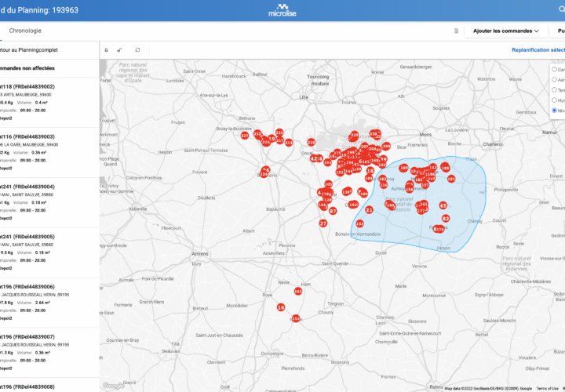Click the closed padlock lock icon
565x392 pixels.
pyautogui.click(x=106, y=50)
